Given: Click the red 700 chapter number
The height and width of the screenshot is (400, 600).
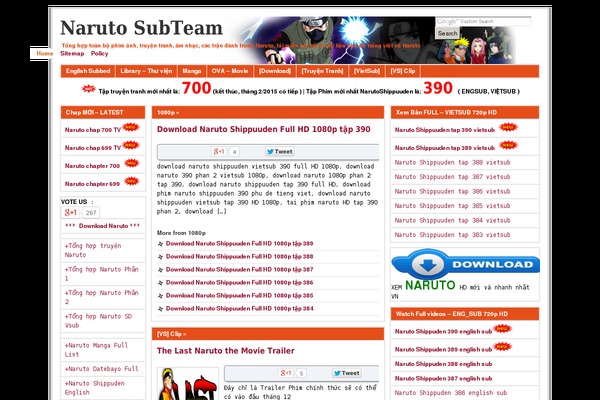Looking at the screenshot, I should [196, 88].
